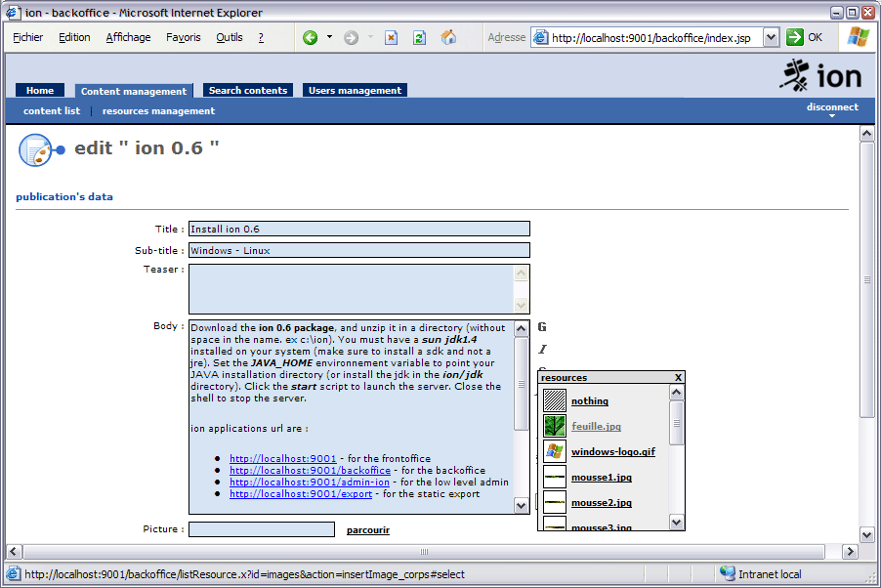Click the Intranet local zone icon
This screenshot has height=588, width=881.
tap(727, 573)
